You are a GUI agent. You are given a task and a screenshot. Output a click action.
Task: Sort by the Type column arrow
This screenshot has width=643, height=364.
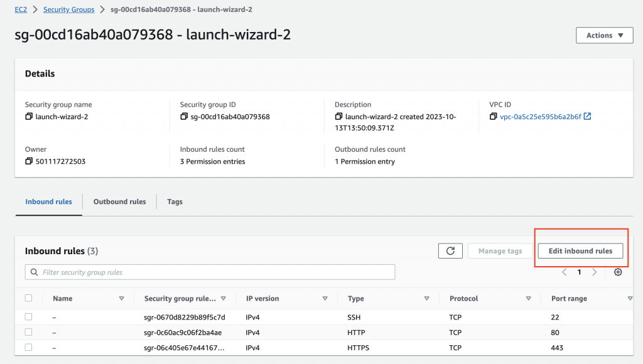[426, 299]
